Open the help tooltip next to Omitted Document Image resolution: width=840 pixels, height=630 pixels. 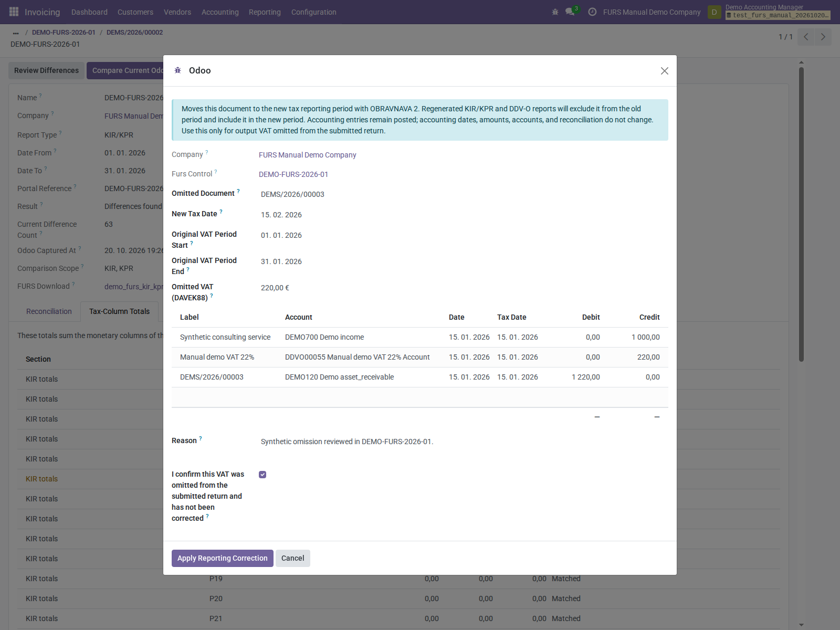[238, 191]
